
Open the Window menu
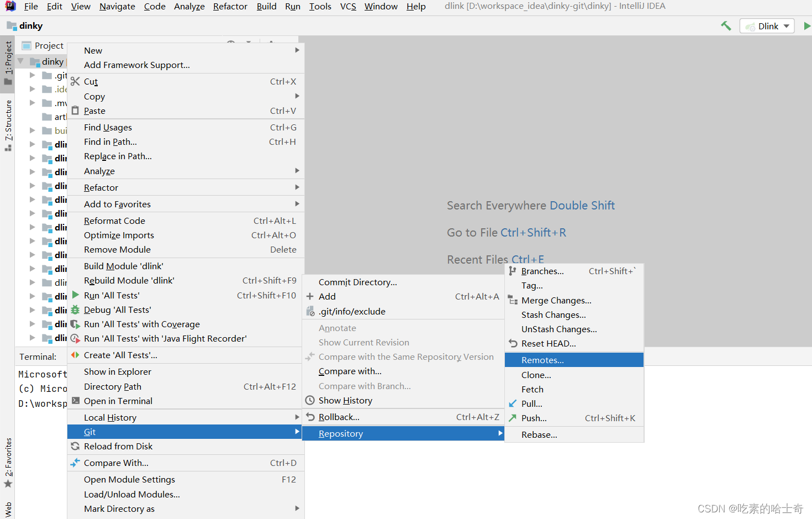click(x=381, y=6)
